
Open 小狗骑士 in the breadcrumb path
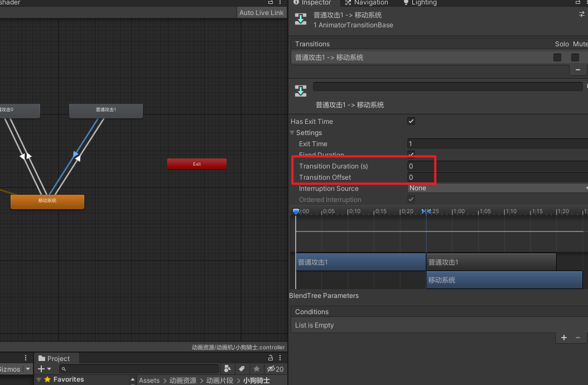coord(257,380)
